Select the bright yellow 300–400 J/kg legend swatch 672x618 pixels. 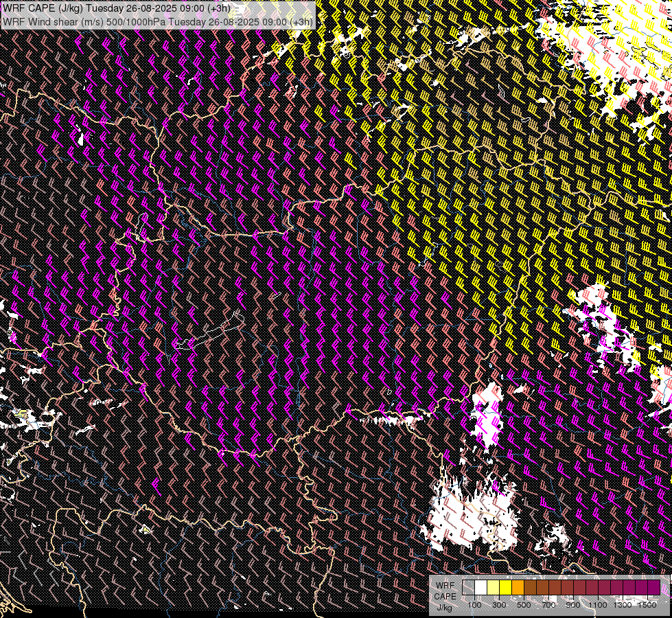506,588
